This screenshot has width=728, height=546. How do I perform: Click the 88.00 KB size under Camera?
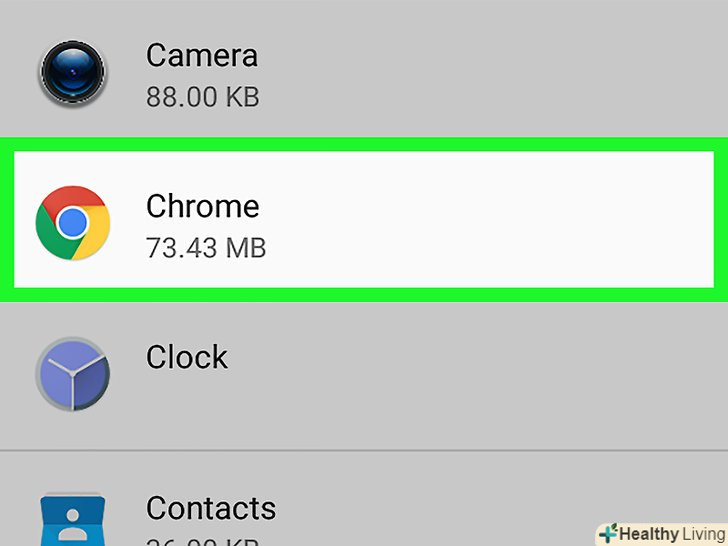202,97
